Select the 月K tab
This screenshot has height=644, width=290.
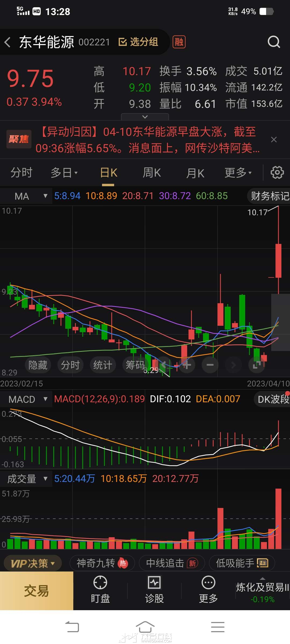(195, 173)
